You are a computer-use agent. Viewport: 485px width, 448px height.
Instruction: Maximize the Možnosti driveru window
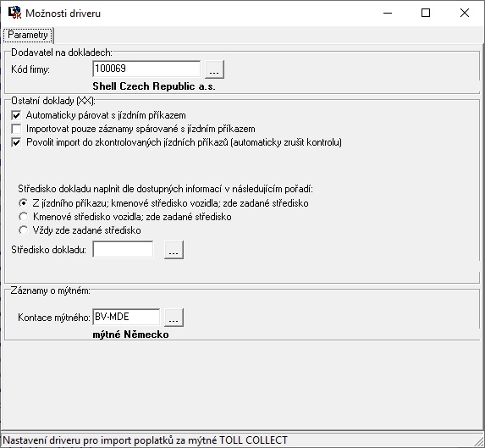tap(426, 13)
